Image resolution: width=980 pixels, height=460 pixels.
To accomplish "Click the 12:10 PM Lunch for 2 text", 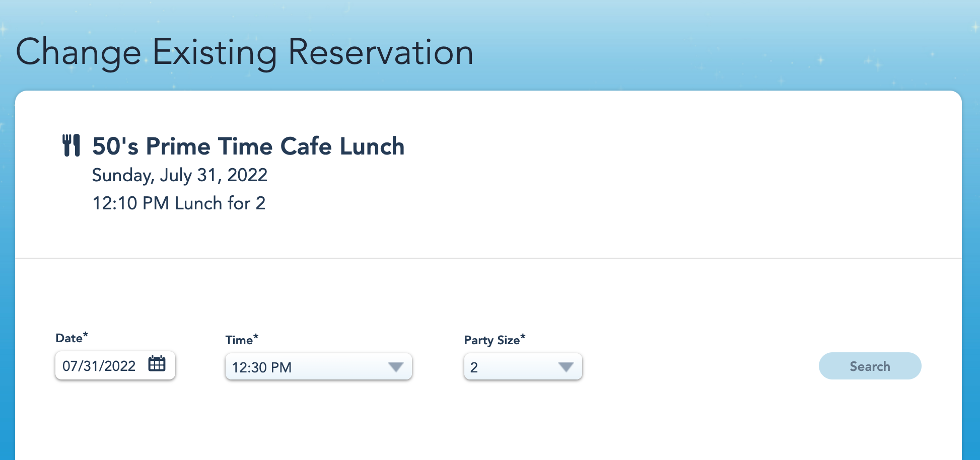I will coord(179,203).
